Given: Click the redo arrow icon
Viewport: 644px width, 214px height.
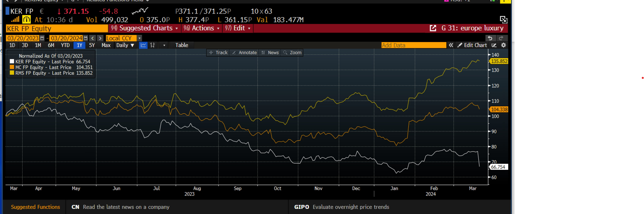Looking at the screenshot, I should (501, 38).
